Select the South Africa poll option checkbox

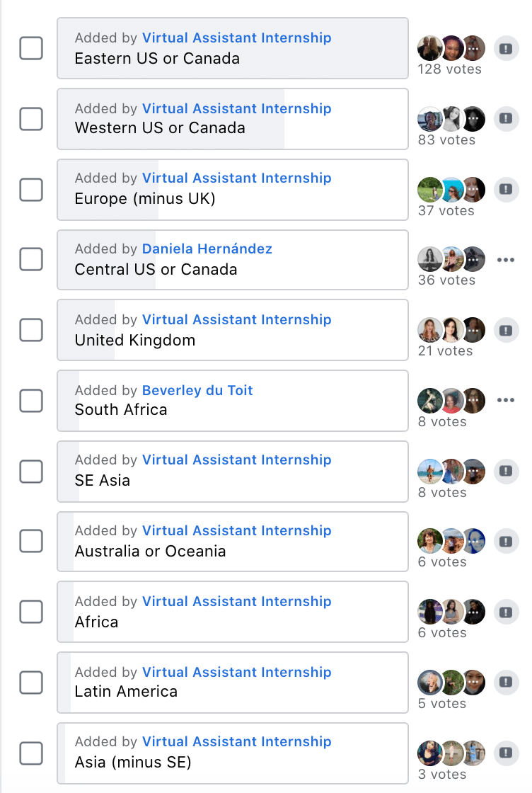pos(31,401)
